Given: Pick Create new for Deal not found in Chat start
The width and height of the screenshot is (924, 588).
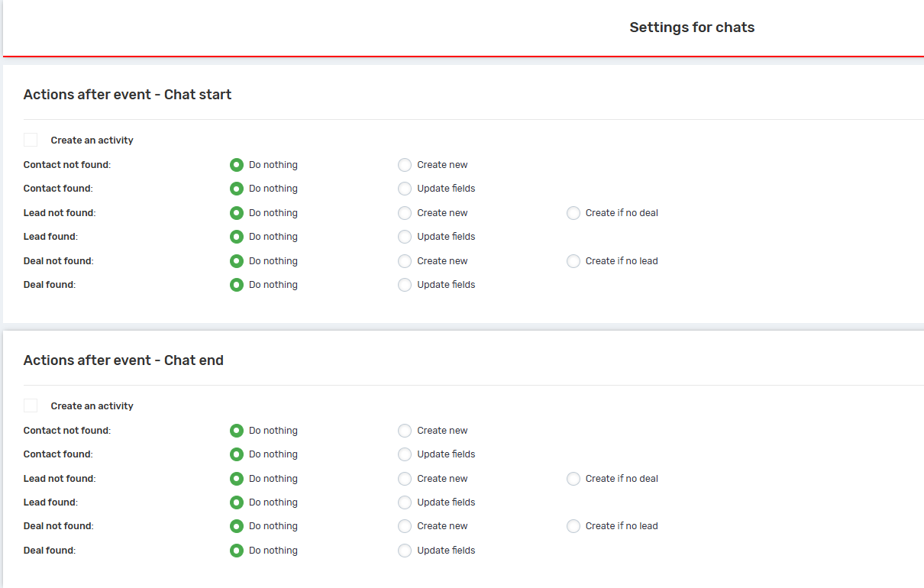Looking at the screenshot, I should pos(405,261).
